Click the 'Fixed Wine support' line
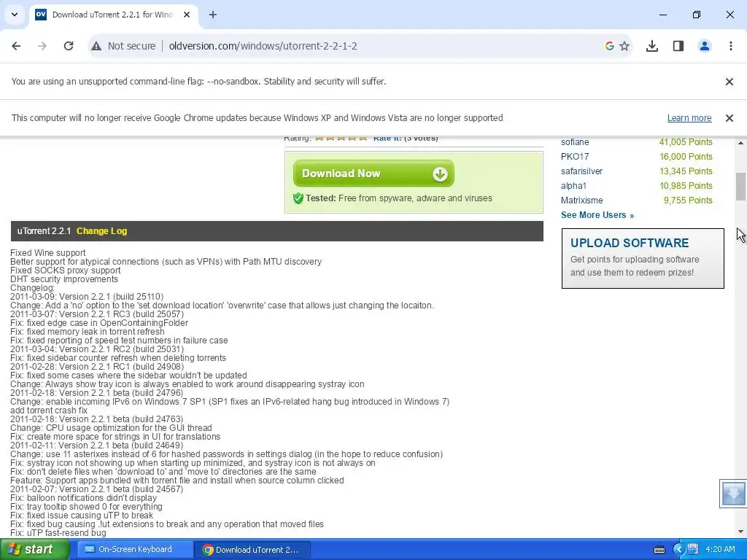The width and height of the screenshot is (747, 560). pyautogui.click(x=48, y=253)
